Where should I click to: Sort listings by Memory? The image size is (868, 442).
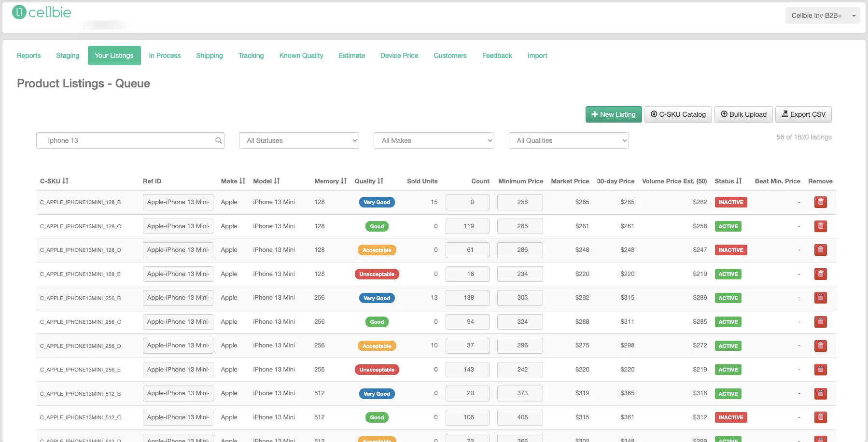(344, 181)
